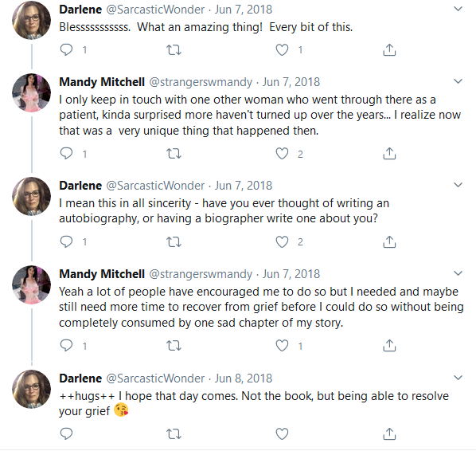This screenshot has height=451, width=476.
Task: Open options chevron on Darlene's first tweet
Action: (x=458, y=9)
